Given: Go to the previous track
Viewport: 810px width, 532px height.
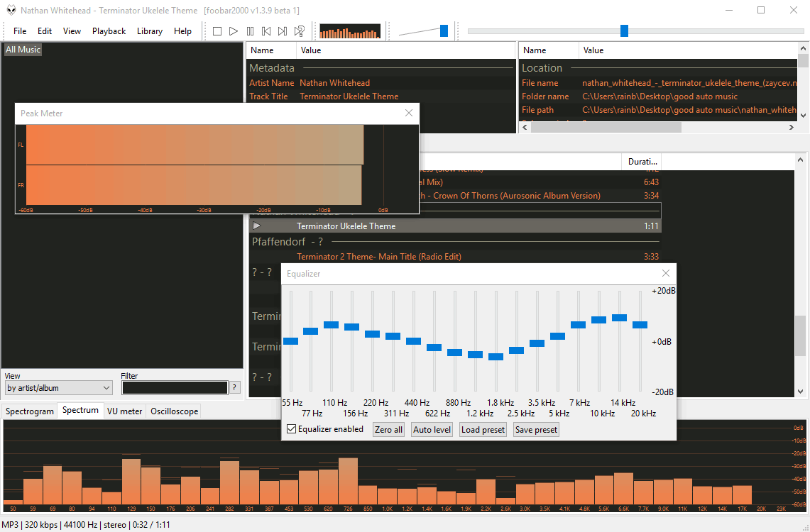Looking at the screenshot, I should tap(266, 31).
